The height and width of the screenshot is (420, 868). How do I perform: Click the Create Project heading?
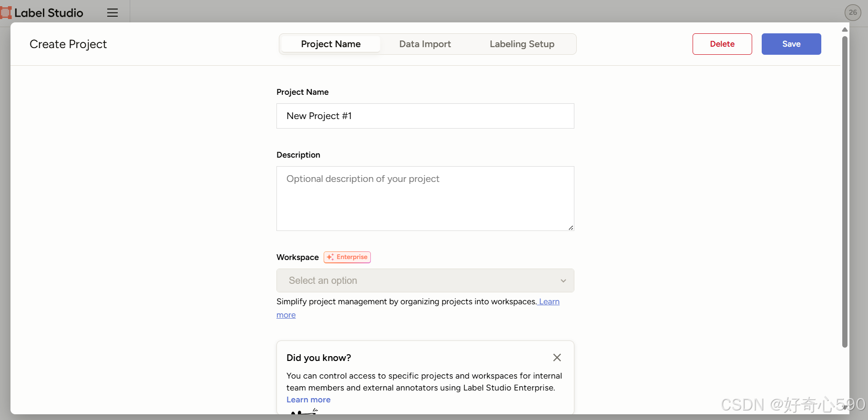pos(68,44)
